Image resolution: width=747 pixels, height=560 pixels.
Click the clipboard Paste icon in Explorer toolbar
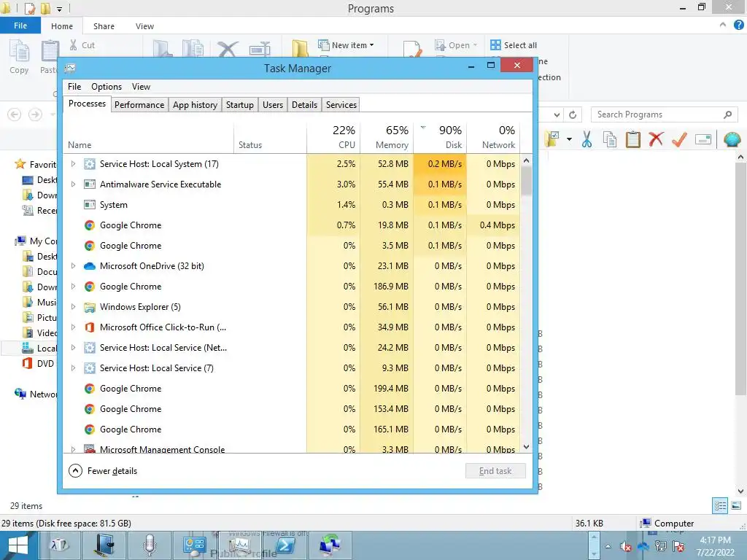click(632, 139)
